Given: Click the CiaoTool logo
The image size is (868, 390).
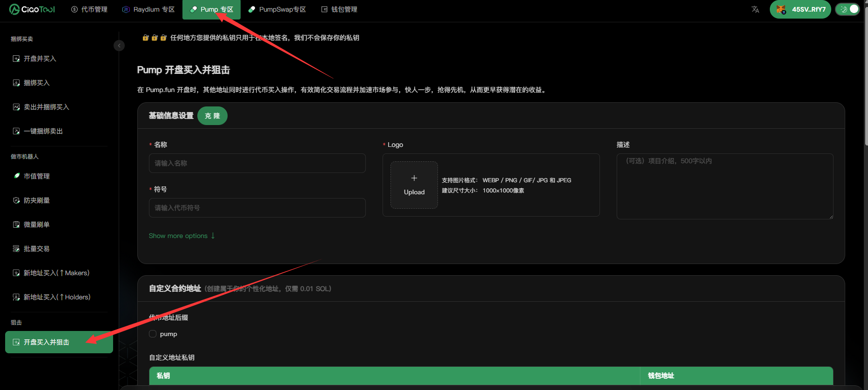Looking at the screenshot, I should [x=32, y=9].
